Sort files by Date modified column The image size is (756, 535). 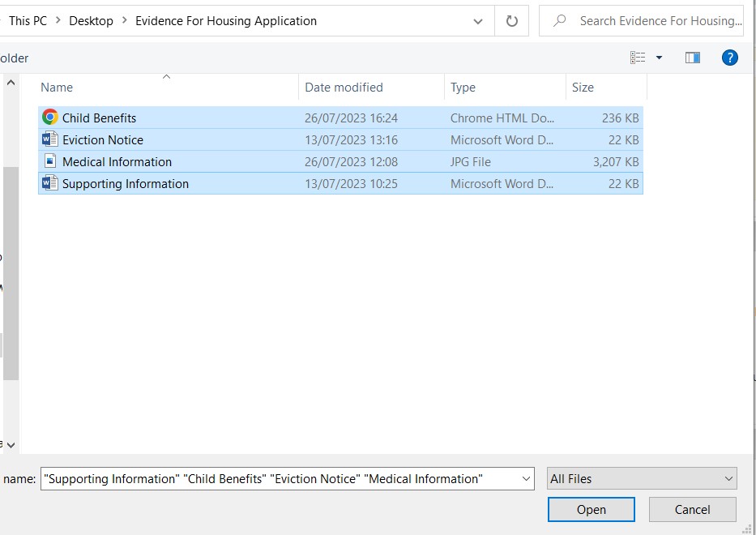[x=344, y=88]
